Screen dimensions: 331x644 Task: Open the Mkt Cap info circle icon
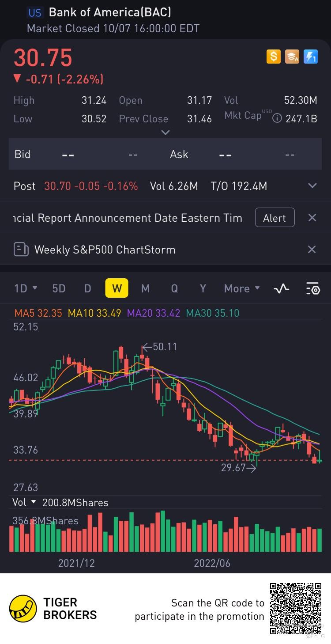point(277,118)
